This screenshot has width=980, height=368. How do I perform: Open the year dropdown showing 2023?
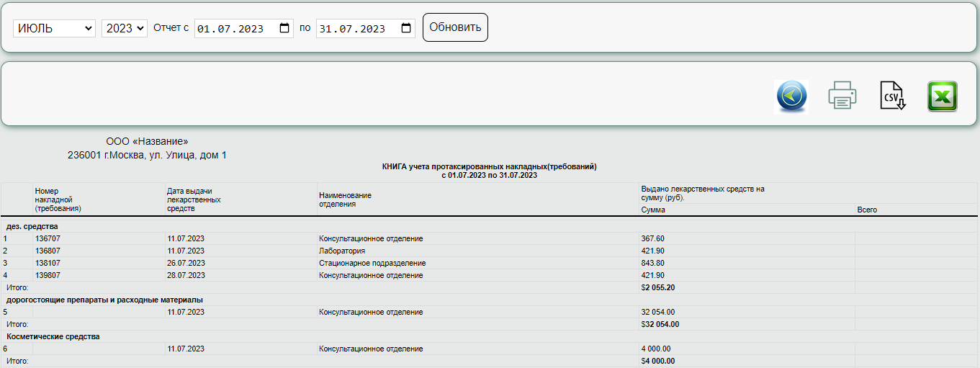point(125,28)
